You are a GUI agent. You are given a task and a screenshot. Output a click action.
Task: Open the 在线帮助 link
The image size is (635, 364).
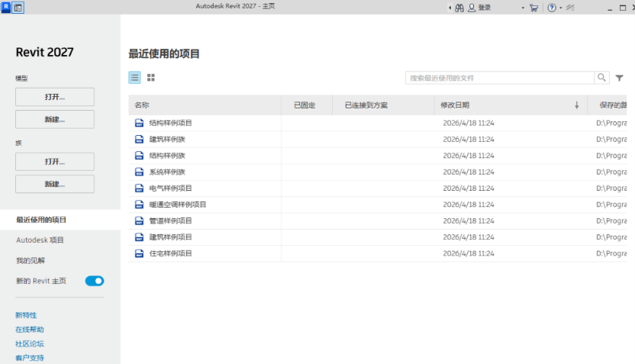[x=30, y=330]
